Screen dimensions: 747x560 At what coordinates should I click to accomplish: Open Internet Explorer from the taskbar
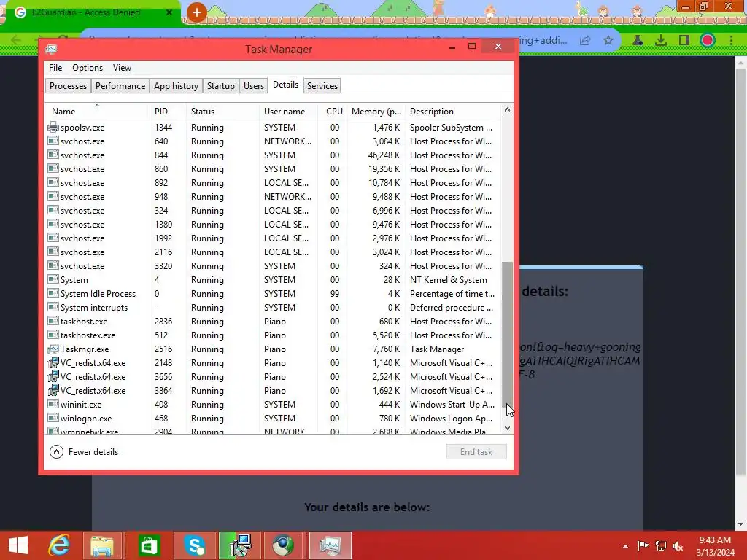coord(59,545)
